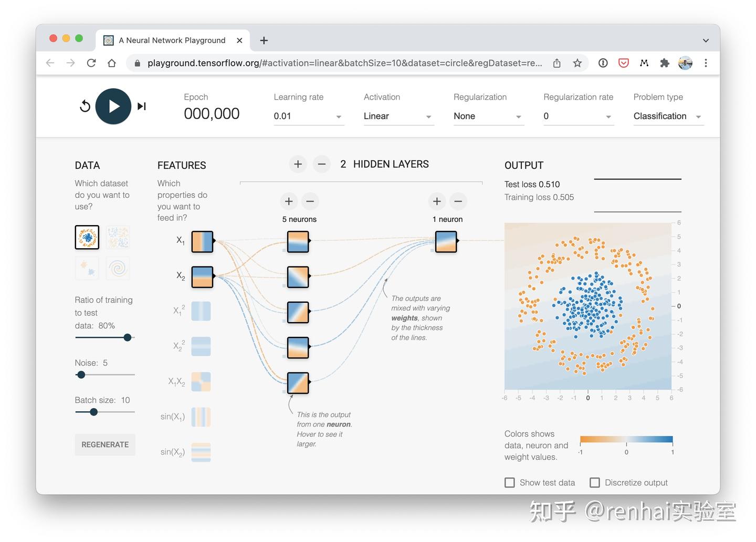Click the Epoch counter 000,000
This screenshot has width=756, height=542.
212,114
